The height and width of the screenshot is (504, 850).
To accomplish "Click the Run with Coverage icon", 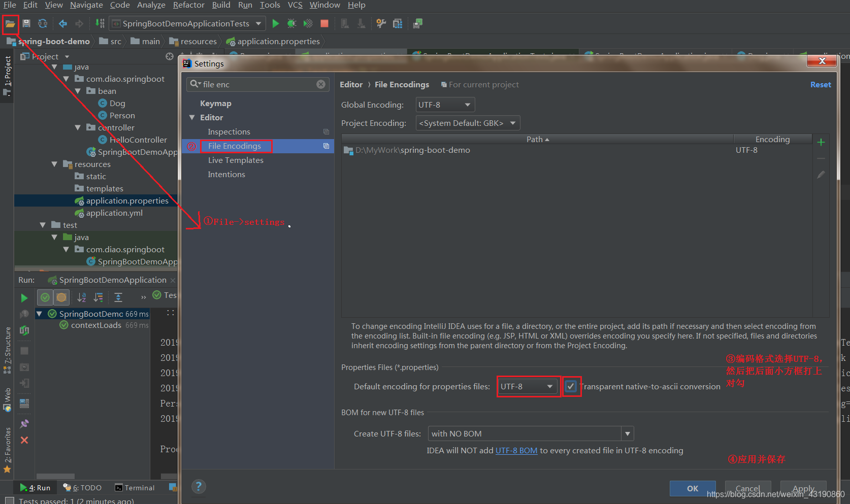I will click(x=308, y=23).
